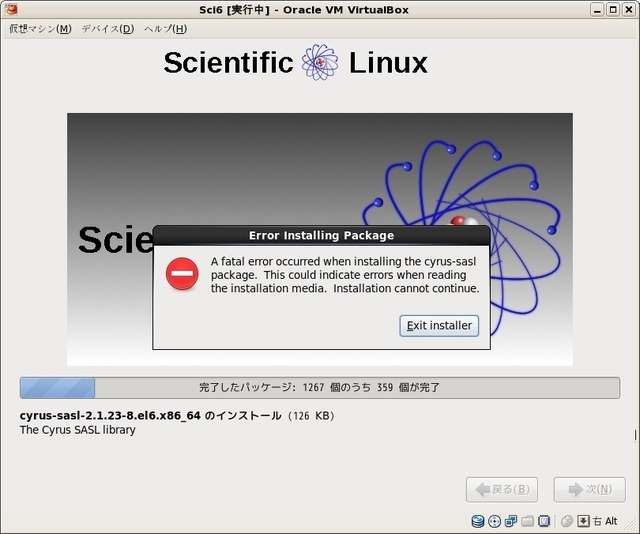Viewport: 640px width, 534px height.
Task: Click the disabled 次(N) next button
Action: click(x=589, y=490)
